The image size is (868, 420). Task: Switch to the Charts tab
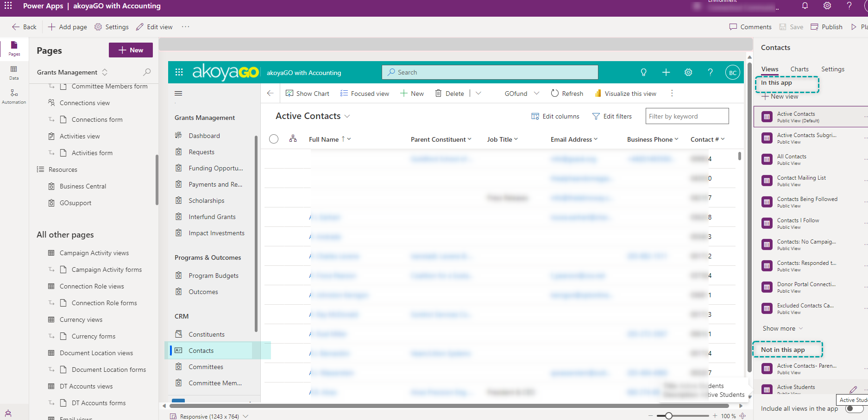tap(799, 69)
